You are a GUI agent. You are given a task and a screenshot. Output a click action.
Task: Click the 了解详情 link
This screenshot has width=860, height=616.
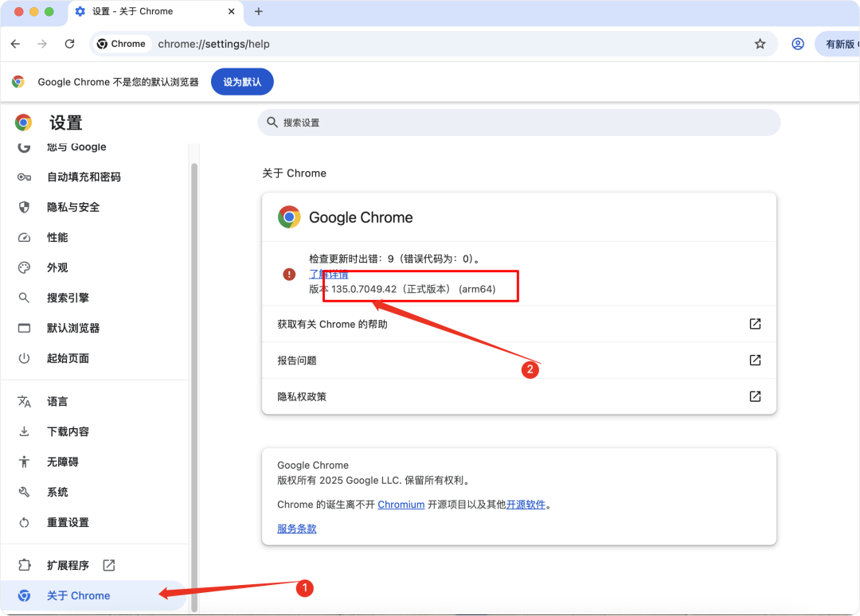[x=328, y=274]
